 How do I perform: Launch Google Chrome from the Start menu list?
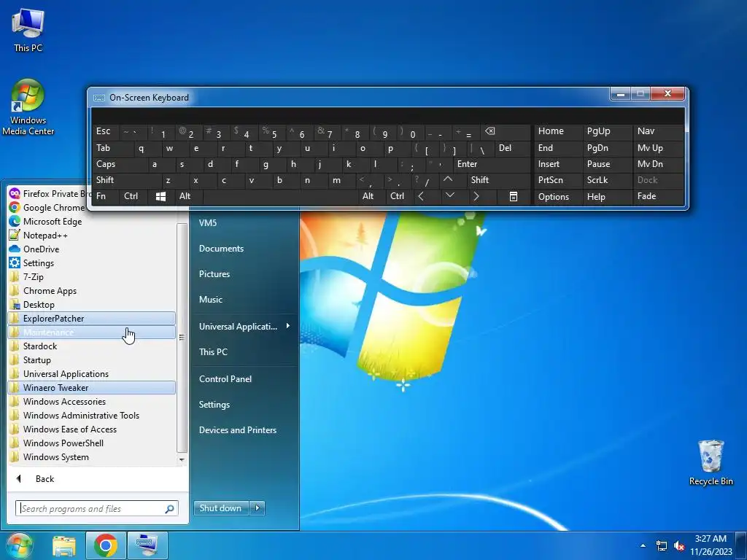click(x=47, y=208)
